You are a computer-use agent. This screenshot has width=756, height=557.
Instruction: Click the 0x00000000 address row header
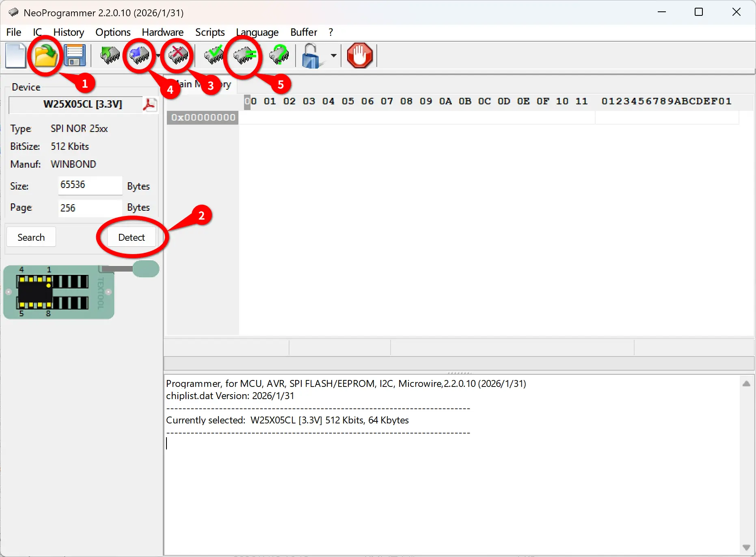coord(203,117)
